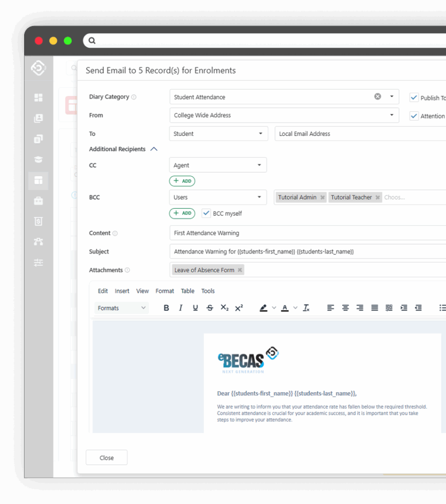
Task: Open the text color picker arrow
Action: pyautogui.click(x=296, y=308)
